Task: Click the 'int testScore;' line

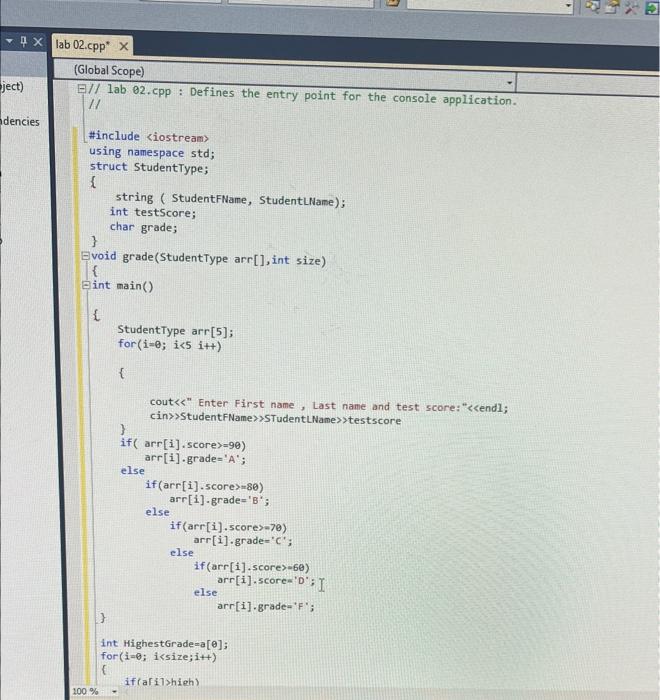Action: (153, 212)
